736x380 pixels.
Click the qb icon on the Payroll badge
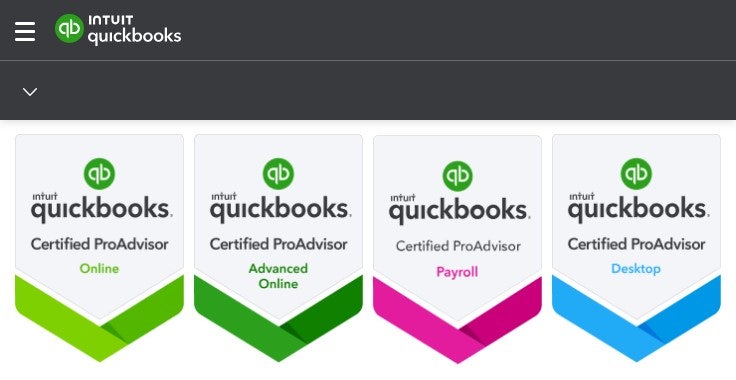point(458,176)
